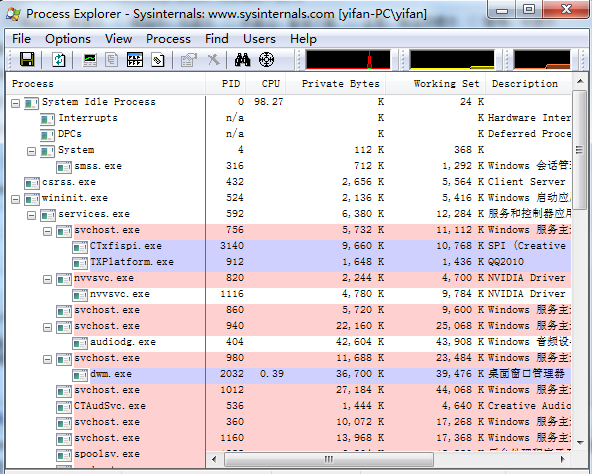Collapse the services.exe tree node
Image resolution: width=592 pixels, height=474 pixels.
(32, 216)
